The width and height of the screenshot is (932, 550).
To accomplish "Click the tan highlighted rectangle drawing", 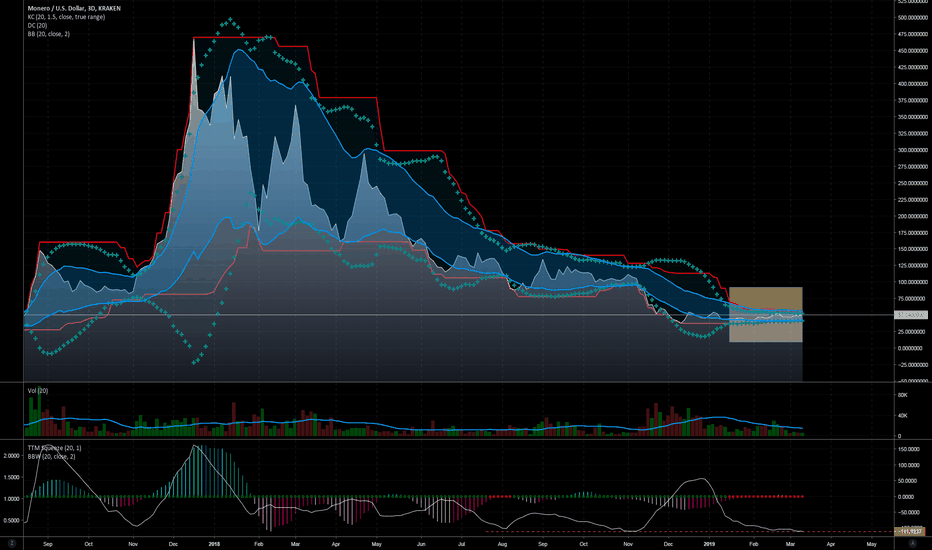I will click(x=766, y=315).
